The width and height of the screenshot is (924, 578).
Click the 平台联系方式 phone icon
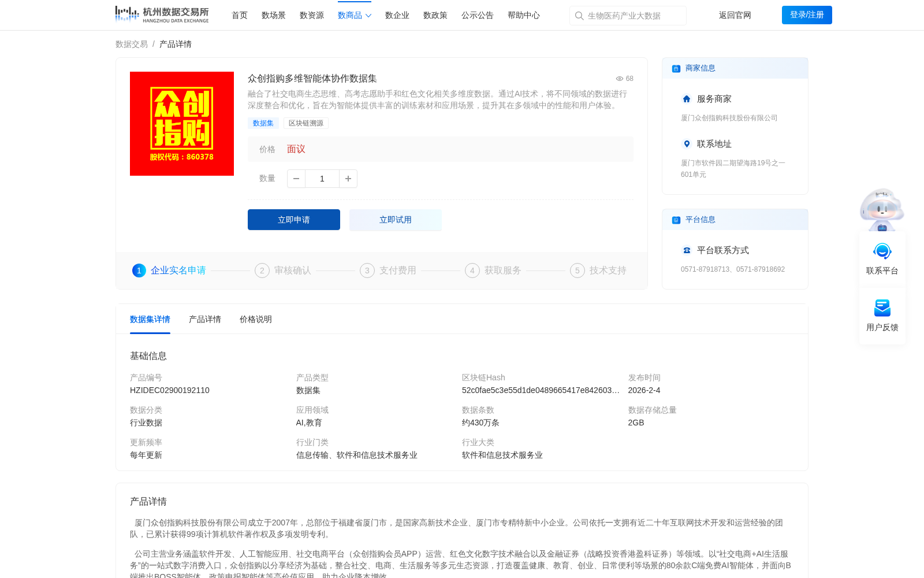(687, 250)
